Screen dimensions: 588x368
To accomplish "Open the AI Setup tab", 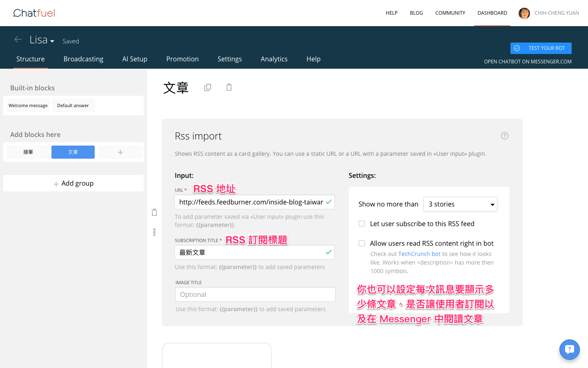I will pos(135,59).
